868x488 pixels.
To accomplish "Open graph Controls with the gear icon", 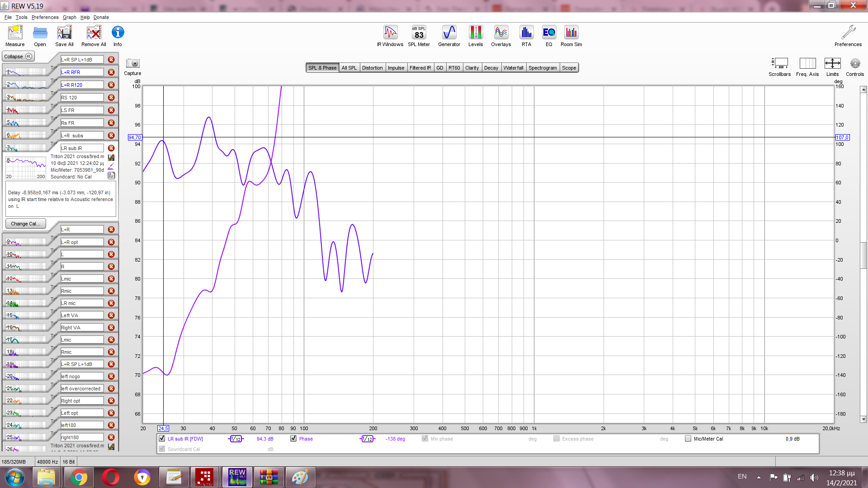I will (855, 63).
